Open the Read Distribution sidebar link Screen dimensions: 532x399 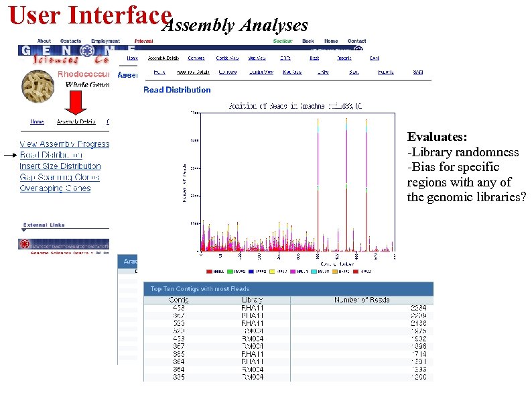point(51,155)
